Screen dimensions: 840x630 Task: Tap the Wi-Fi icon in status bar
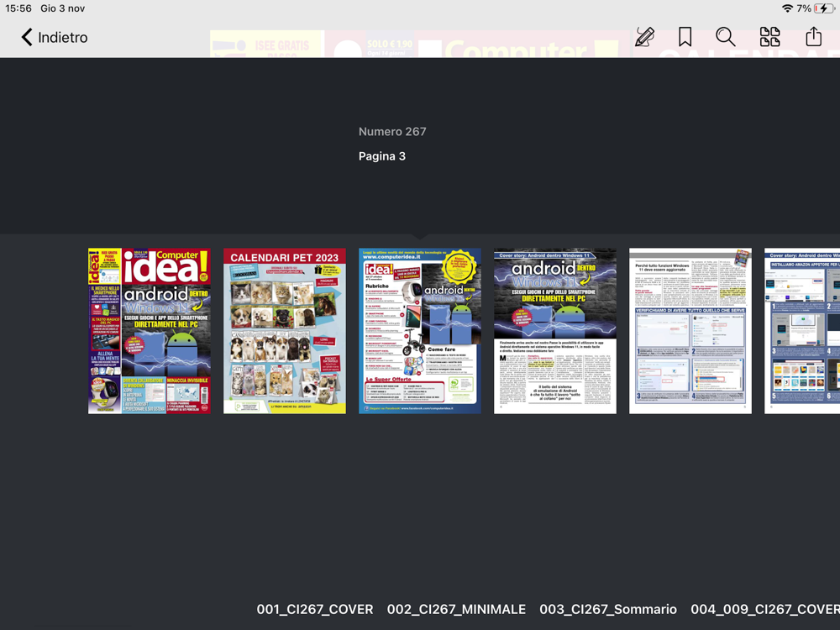point(788,8)
